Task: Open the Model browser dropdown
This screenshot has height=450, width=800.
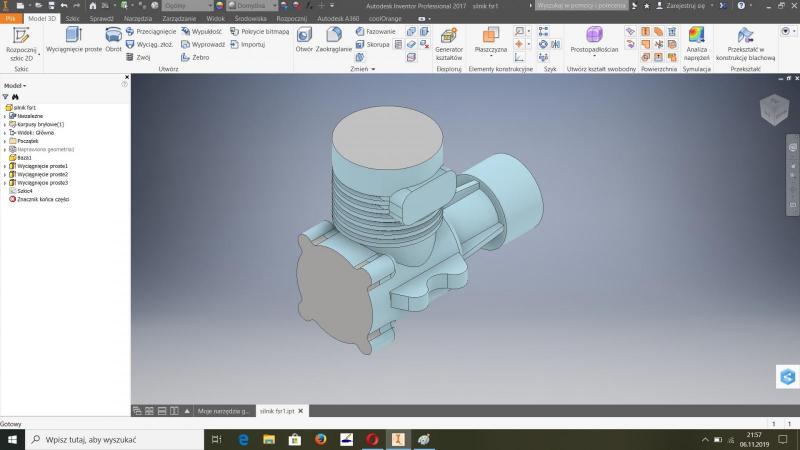Action: [x=14, y=86]
